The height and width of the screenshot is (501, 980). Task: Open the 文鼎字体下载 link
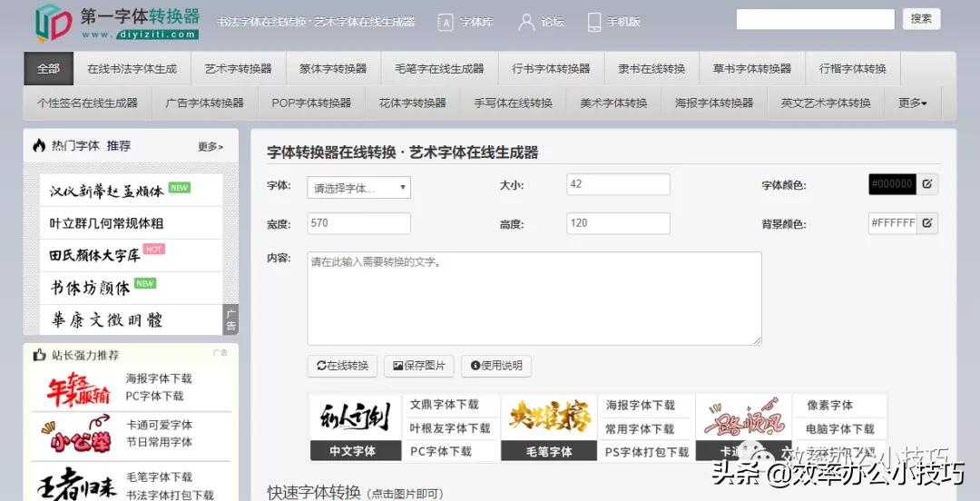(445, 405)
